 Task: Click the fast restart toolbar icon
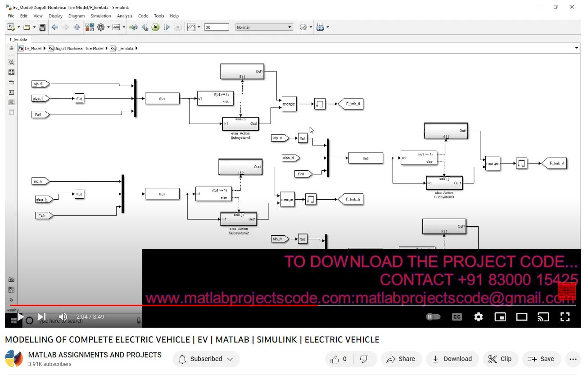pos(133,27)
